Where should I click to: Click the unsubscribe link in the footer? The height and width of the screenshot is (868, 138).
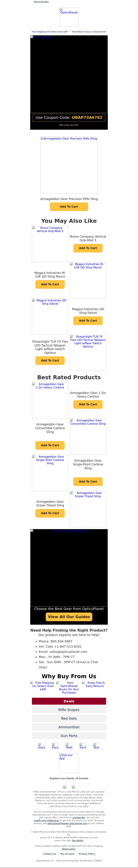click(x=78, y=817)
